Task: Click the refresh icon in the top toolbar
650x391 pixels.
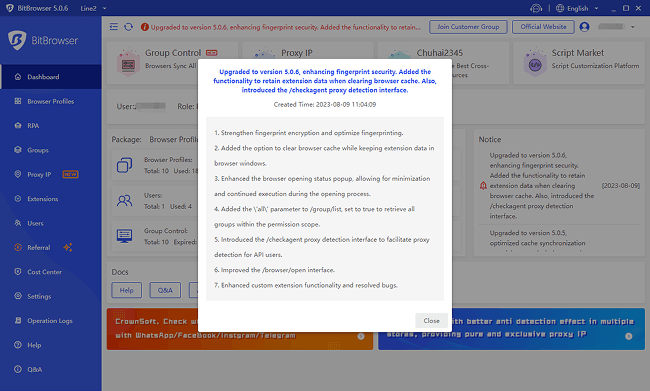Action: pos(129,27)
